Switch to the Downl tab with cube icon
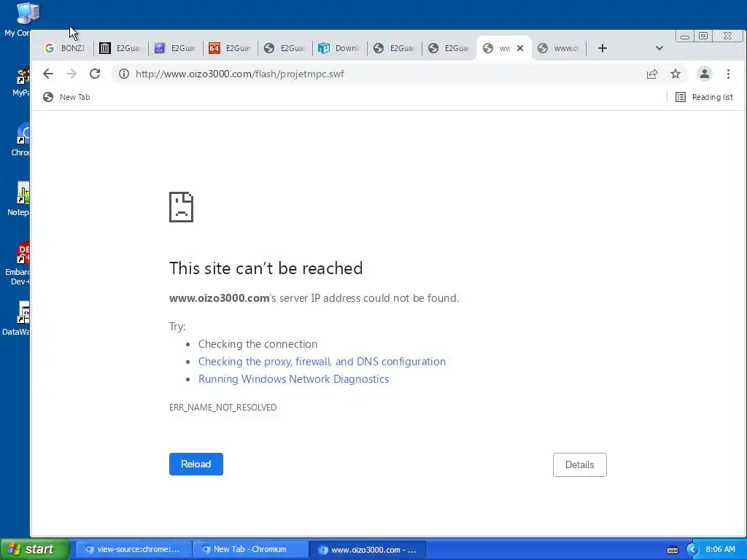The image size is (747, 560). click(x=339, y=48)
